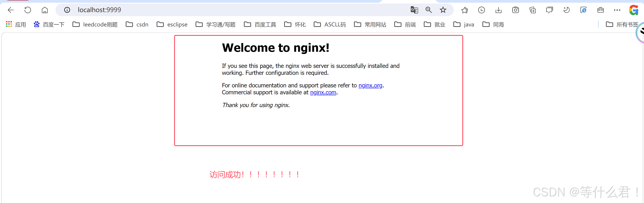Image resolution: width=644 pixels, height=203 pixels.
Task: Open the feedback chat bubble icon in toolbar
Action: 550,10
